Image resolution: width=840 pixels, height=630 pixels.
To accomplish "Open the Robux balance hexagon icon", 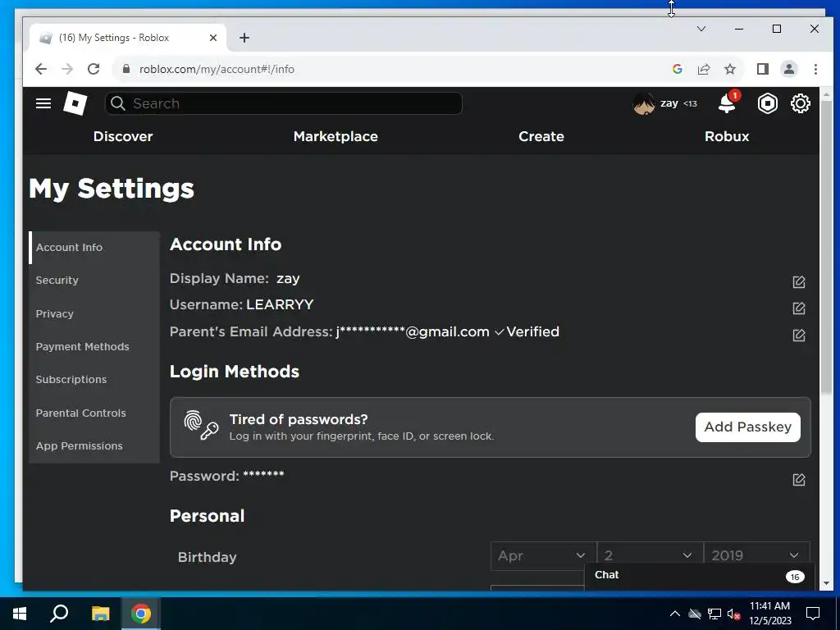I will coord(767,103).
